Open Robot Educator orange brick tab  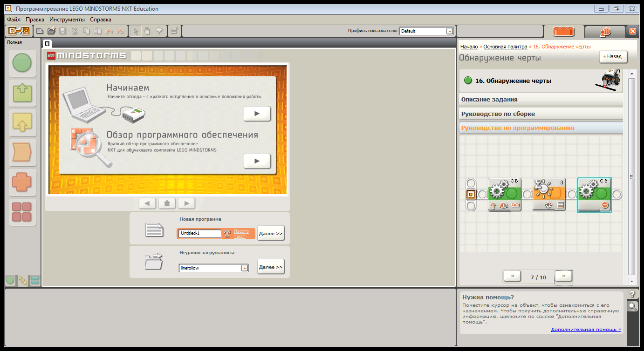coord(563,32)
